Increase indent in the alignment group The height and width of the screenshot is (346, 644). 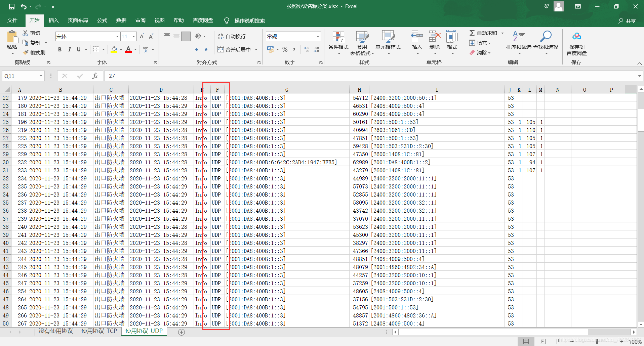click(x=208, y=49)
